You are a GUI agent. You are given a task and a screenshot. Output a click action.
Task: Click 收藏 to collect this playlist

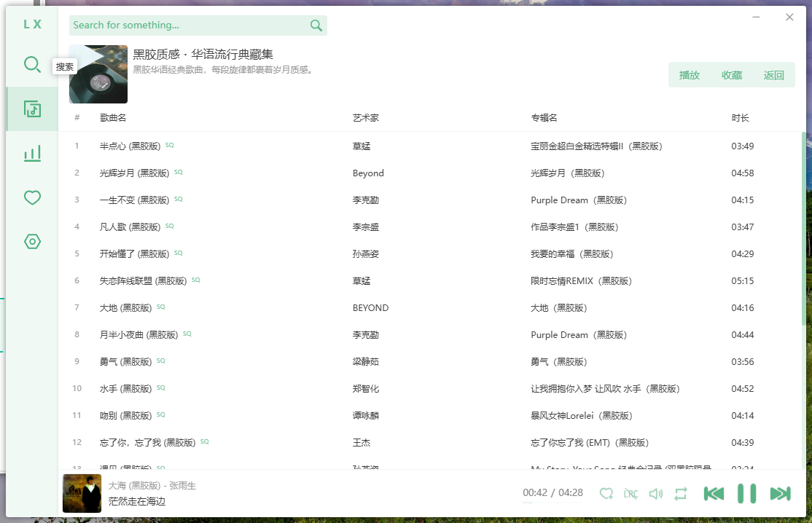(731, 75)
